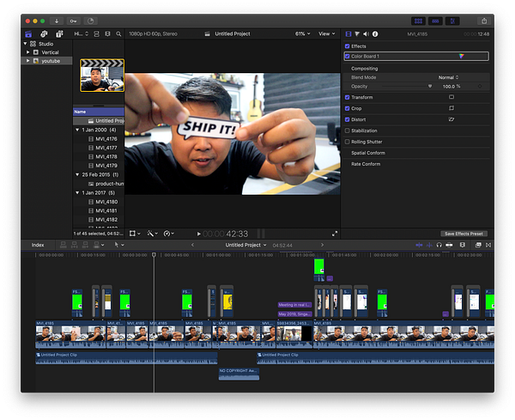This screenshot has height=420, width=515.
Task: Click the timeline playhead marker
Action: pyautogui.click(x=154, y=255)
